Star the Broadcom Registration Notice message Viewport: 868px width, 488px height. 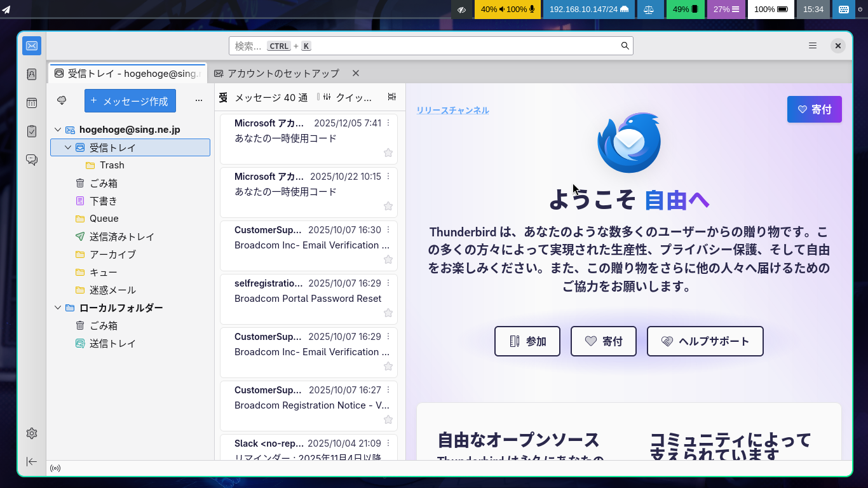(x=388, y=419)
